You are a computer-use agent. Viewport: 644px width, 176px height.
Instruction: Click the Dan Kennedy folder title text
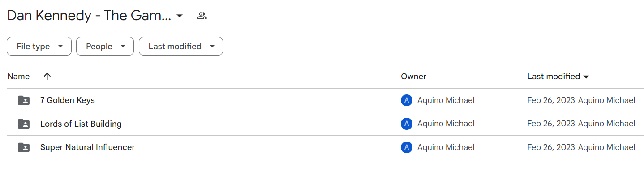click(x=89, y=16)
